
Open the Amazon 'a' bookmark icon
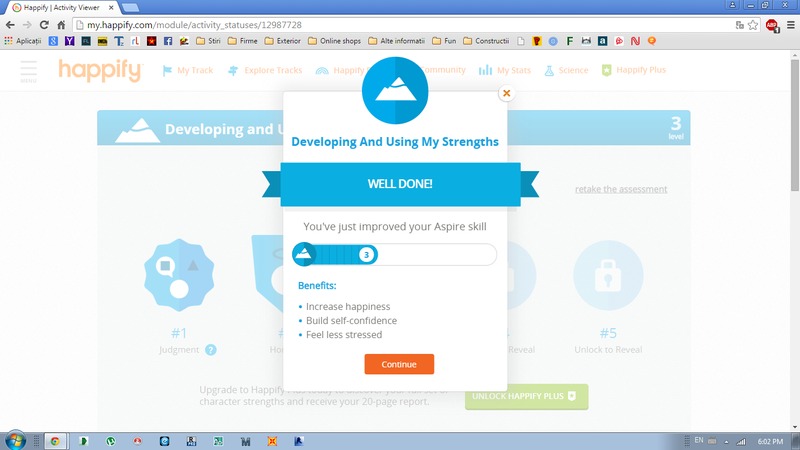click(603, 41)
